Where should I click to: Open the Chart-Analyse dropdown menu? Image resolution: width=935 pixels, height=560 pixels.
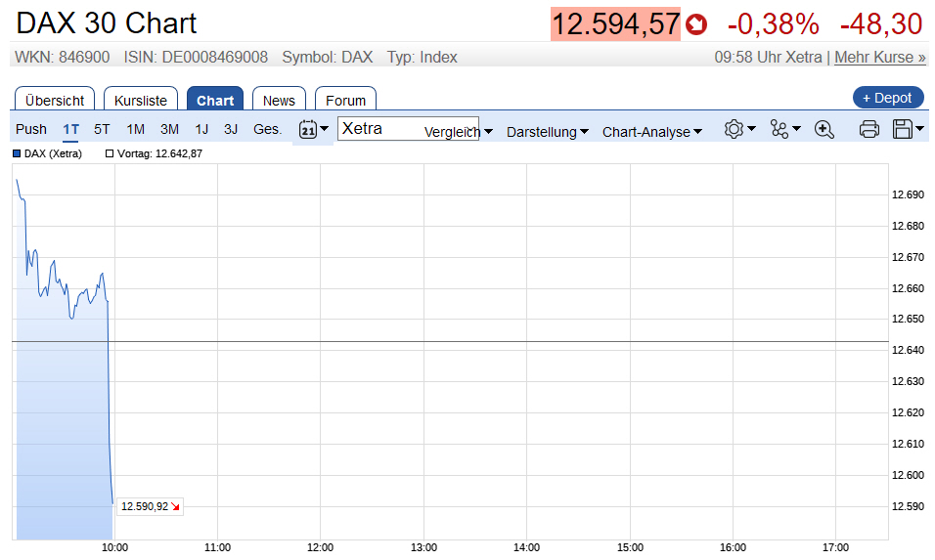pyautogui.click(x=651, y=132)
